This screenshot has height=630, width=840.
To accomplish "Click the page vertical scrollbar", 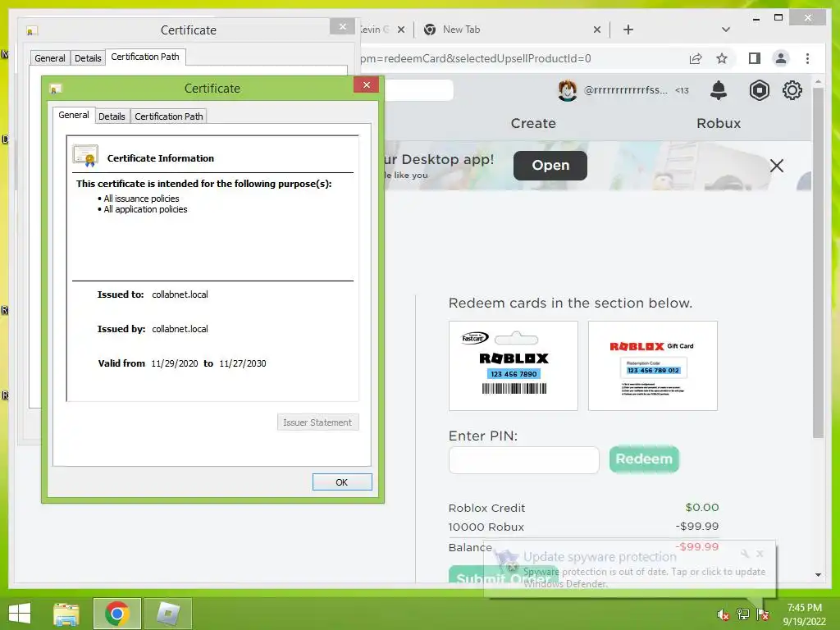I will click(x=818, y=263).
